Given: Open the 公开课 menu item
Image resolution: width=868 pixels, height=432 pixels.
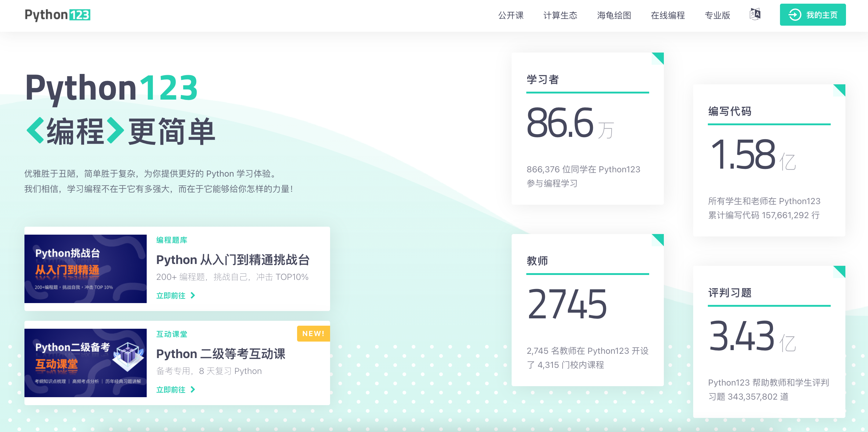Looking at the screenshot, I should [511, 15].
